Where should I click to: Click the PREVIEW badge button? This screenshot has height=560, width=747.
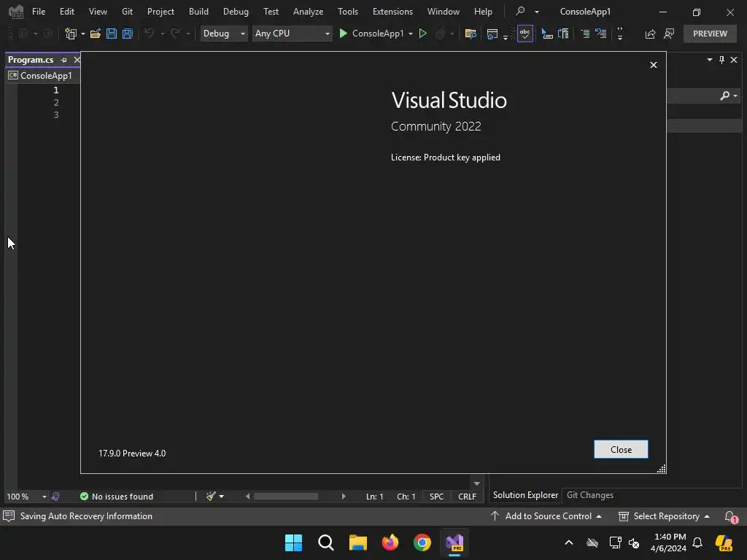[710, 34]
